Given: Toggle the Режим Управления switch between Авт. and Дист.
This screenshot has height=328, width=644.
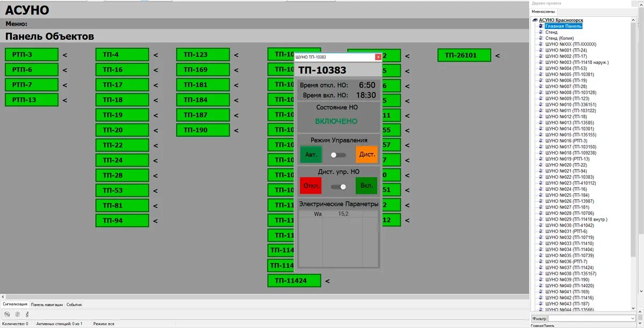Looking at the screenshot, I should [338, 155].
